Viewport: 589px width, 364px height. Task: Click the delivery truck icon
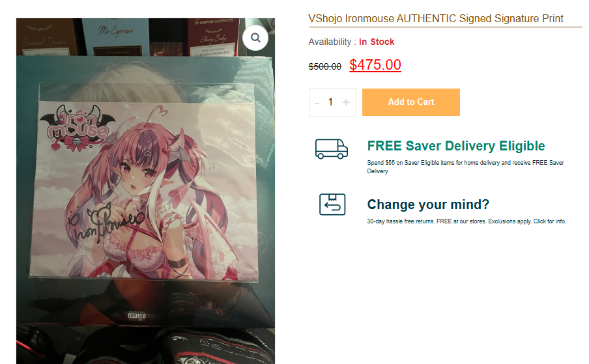click(x=331, y=149)
